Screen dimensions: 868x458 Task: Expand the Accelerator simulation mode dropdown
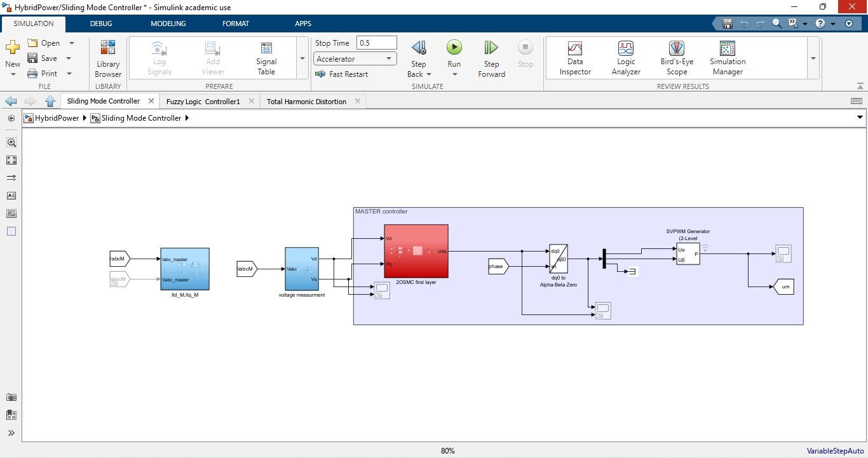[x=388, y=59]
